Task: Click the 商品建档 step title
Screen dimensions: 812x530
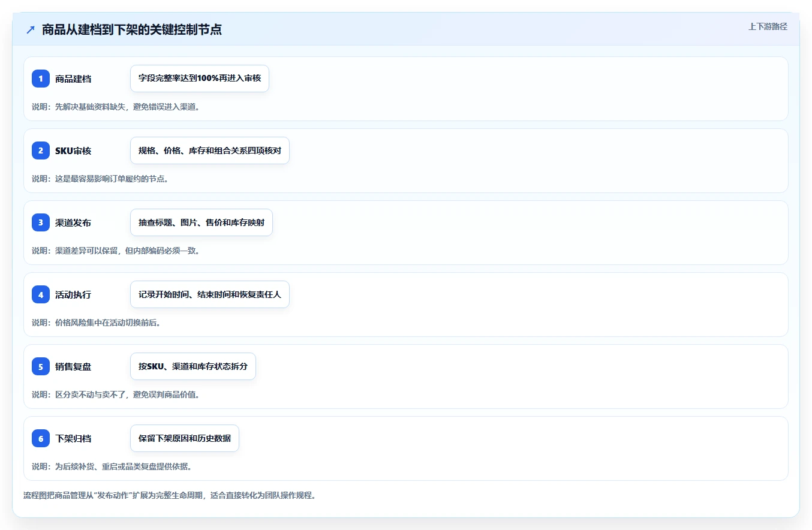Action: click(73, 79)
